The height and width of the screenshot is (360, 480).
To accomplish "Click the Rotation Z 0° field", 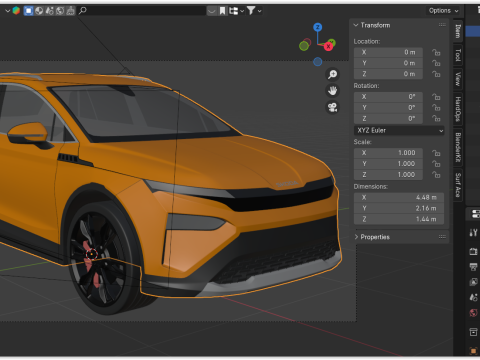I will 388,118.
